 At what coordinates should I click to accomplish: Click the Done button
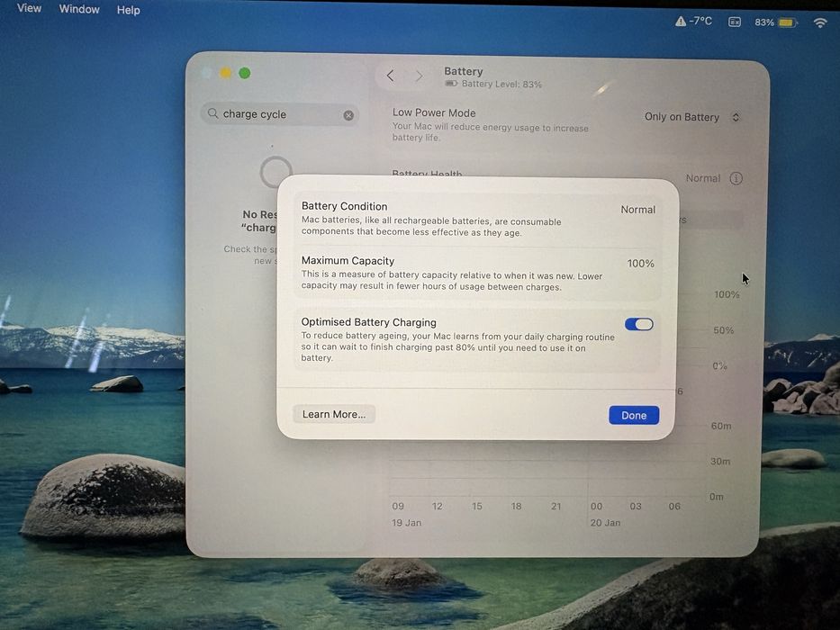(x=634, y=415)
